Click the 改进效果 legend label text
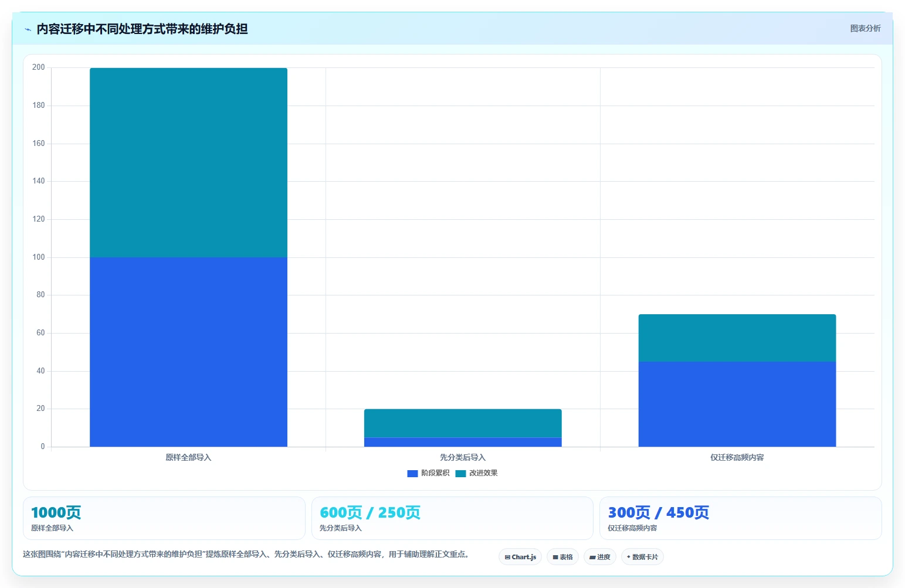905x588 pixels. point(483,473)
